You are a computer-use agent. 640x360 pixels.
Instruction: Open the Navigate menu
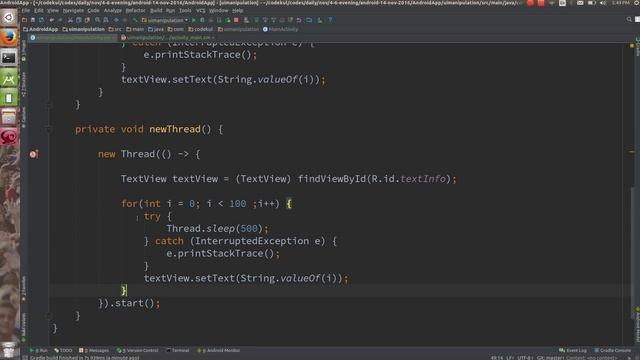(x=73, y=11)
